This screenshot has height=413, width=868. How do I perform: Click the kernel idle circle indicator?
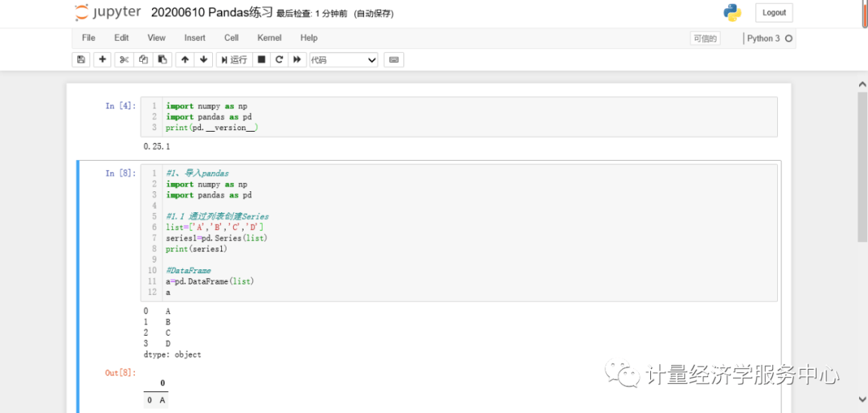(789, 39)
